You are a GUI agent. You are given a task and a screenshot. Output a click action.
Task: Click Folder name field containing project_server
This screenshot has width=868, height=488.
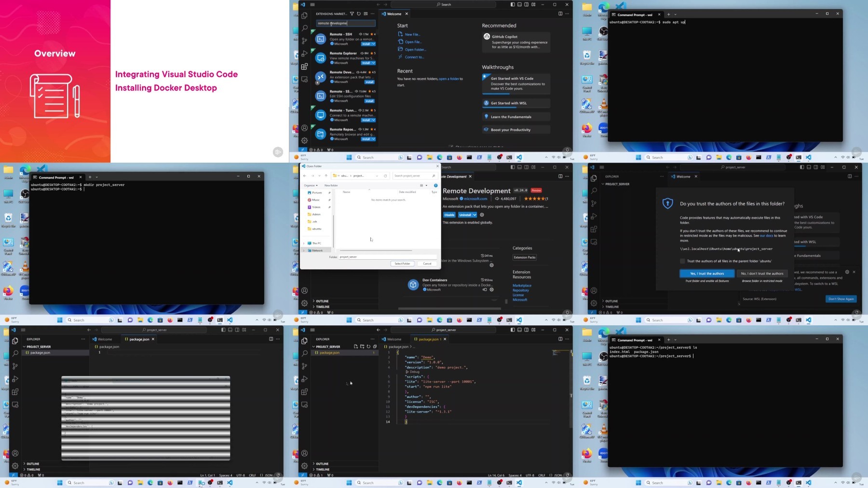click(388, 257)
